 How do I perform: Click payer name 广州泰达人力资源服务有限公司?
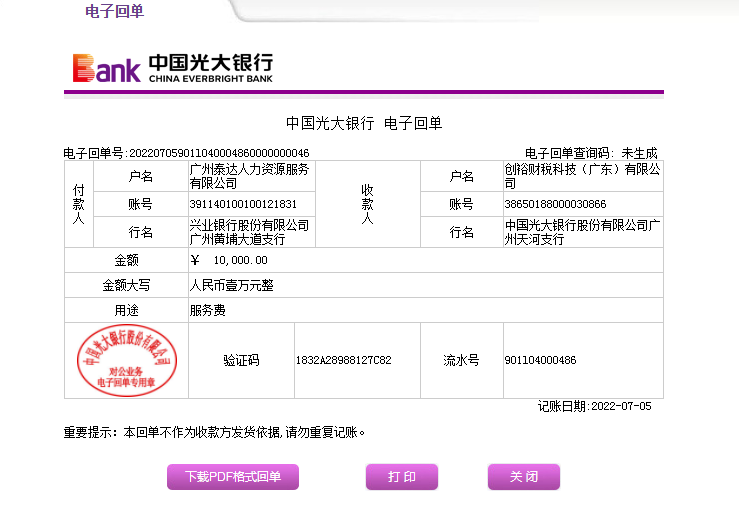(x=249, y=176)
